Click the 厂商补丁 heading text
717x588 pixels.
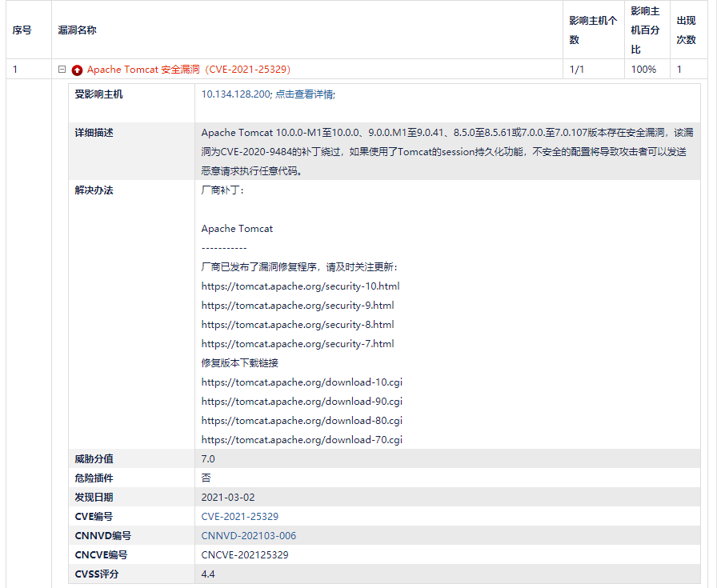(222, 190)
